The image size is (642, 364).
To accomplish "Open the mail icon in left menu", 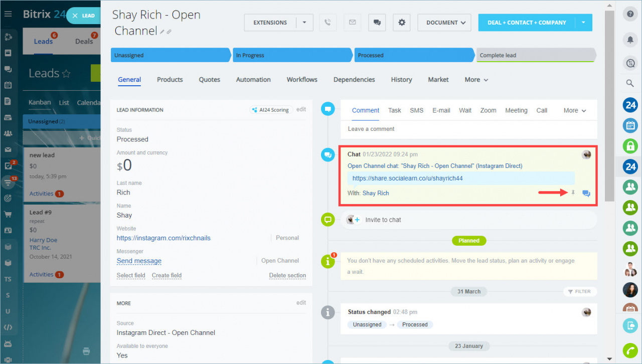I will 8,149.
